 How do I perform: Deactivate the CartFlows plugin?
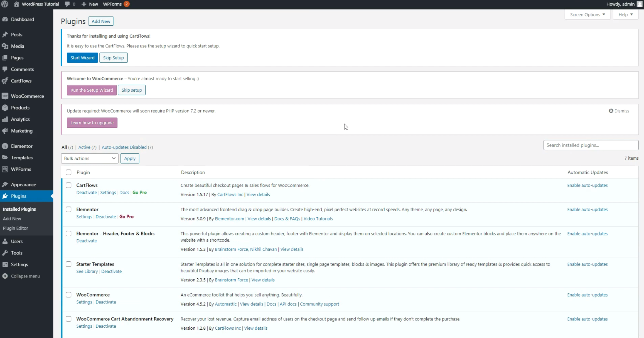pyautogui.click(x=87, y=193)
